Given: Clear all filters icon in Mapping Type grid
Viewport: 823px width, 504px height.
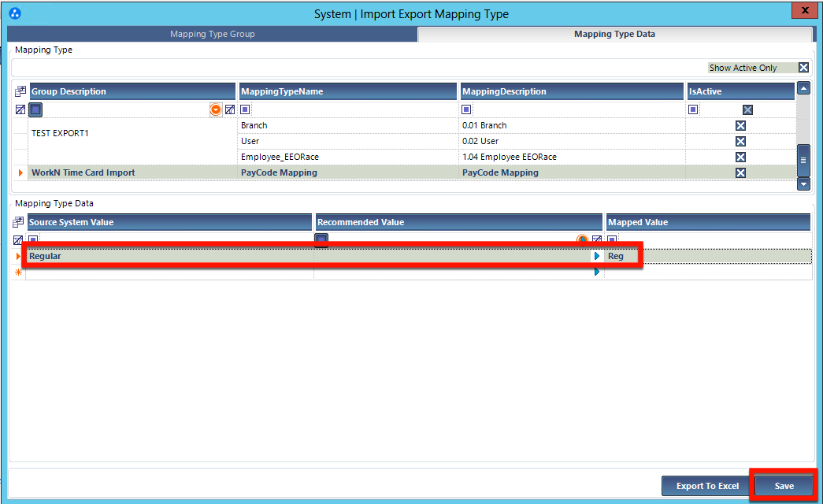Looking at the screenshot, I should pyautogui.click(x=20, y=109).
